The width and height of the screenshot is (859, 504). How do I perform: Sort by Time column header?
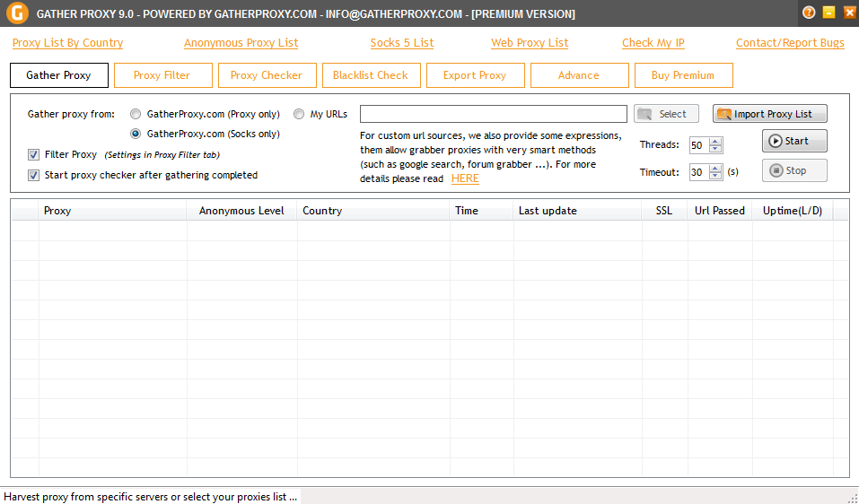pyautogui.click(x=481, y=211)
